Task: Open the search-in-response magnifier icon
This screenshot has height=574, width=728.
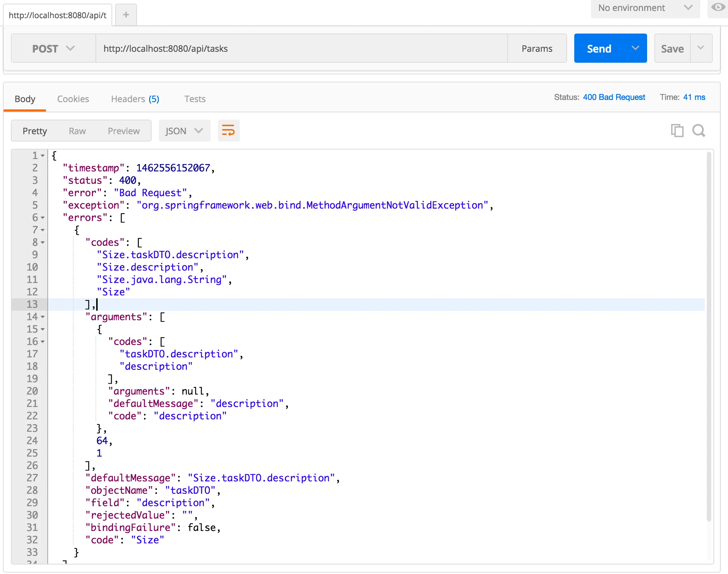Action: [698, 131]
